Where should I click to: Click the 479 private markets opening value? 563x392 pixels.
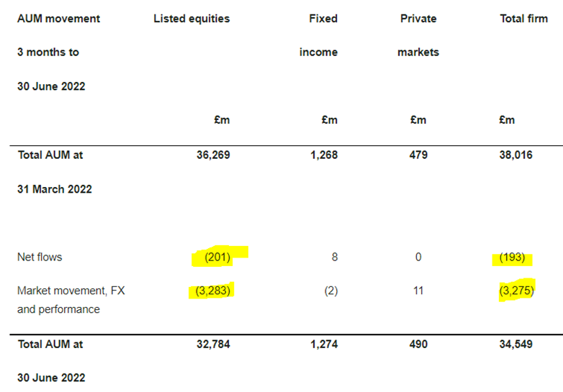[x=418, y=155]
